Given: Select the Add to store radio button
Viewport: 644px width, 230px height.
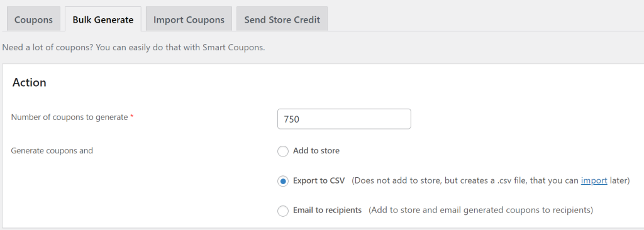Looking at the screenshot, I should [283, 151].
